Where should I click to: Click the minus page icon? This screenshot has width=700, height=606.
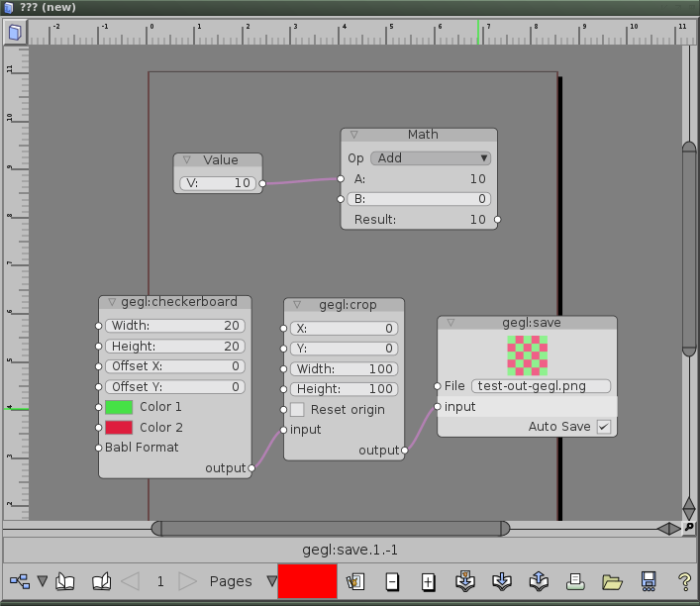click(392, 582)
